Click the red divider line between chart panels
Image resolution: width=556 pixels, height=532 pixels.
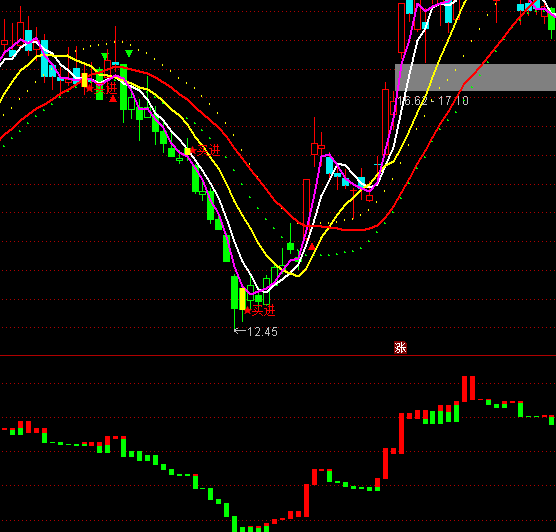click(278, 355)
